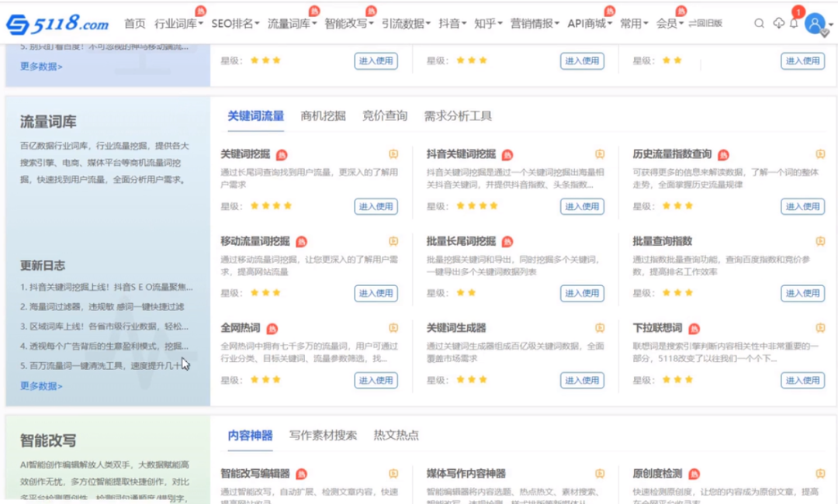This screenshot has width=838, height=504.
Task: Open the search magnifier icon in header
Action: click(759, 23)
